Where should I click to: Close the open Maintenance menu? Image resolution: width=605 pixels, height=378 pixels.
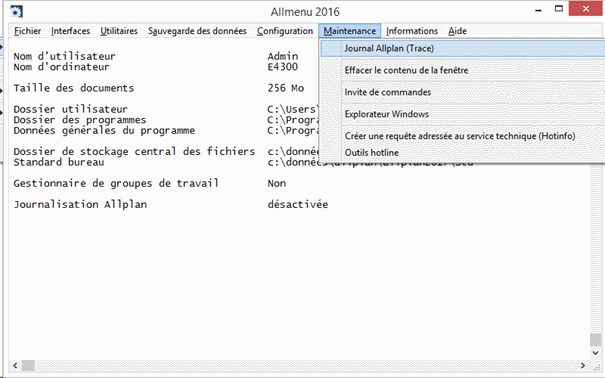(x=350, y=31)
